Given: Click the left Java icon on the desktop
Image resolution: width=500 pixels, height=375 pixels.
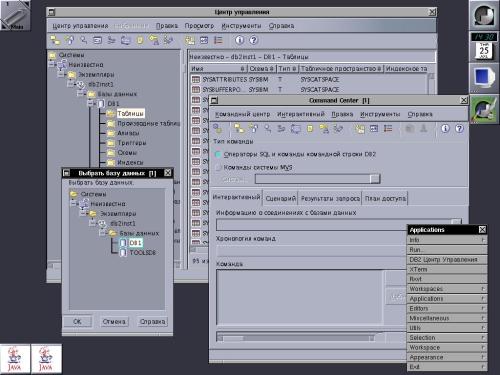Looking at the screenshot, I should (14, 359).
